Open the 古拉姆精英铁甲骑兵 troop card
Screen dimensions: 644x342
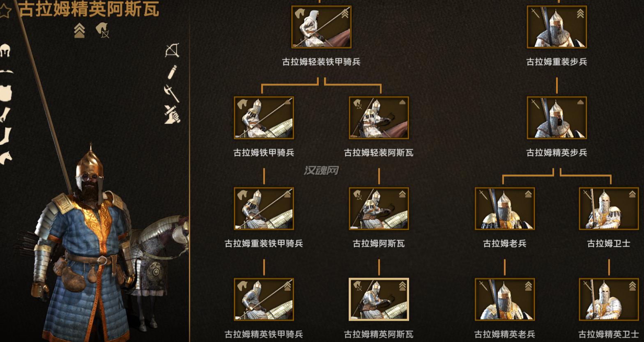point(264,299)
